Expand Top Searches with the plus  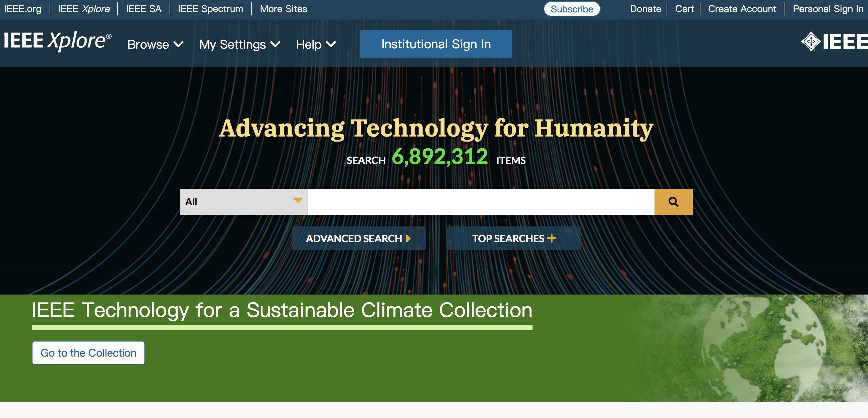tap(513, 239)
